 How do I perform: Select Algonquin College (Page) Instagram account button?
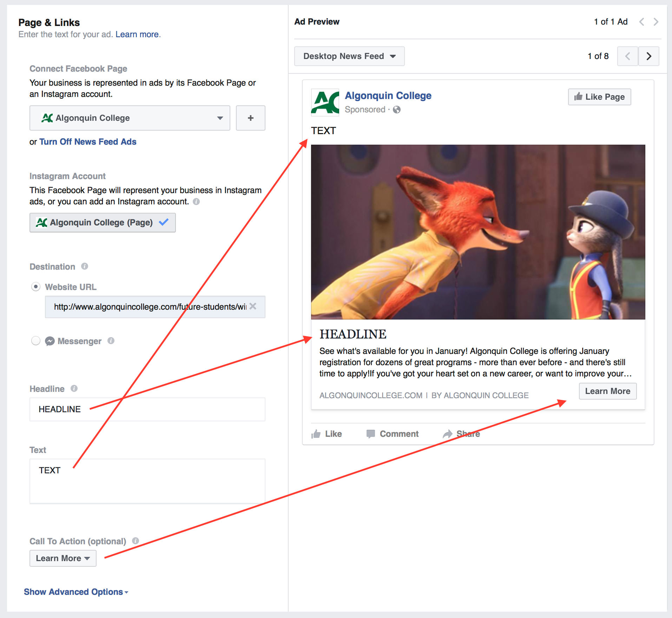103,223
